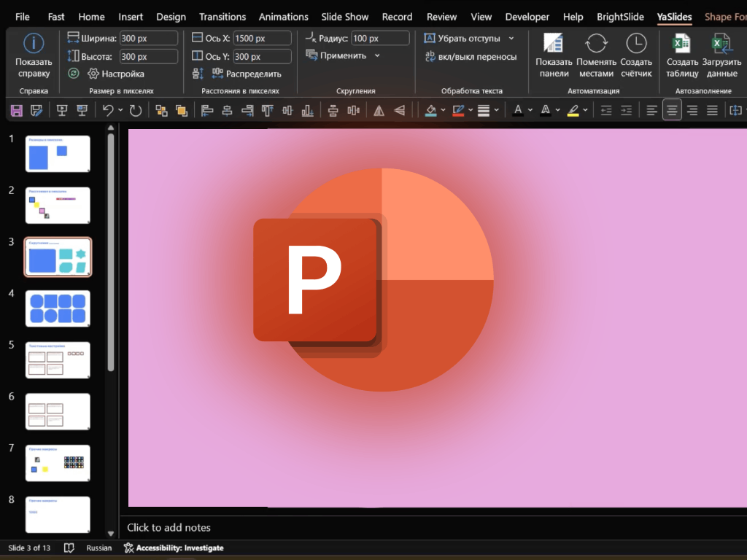Align objects middle icon
Viewport: 747px width, 560px height.
pyautogui.click(x=287, y=111)
